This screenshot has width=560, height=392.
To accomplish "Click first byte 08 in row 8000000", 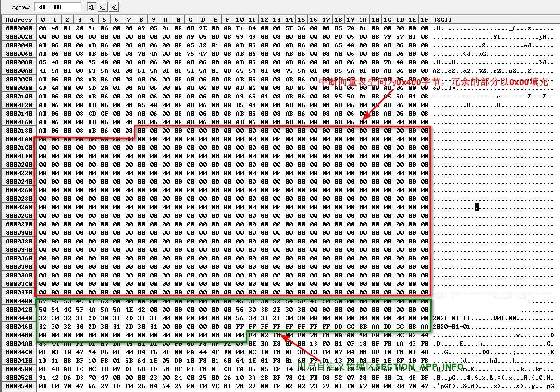I will 43,28.
